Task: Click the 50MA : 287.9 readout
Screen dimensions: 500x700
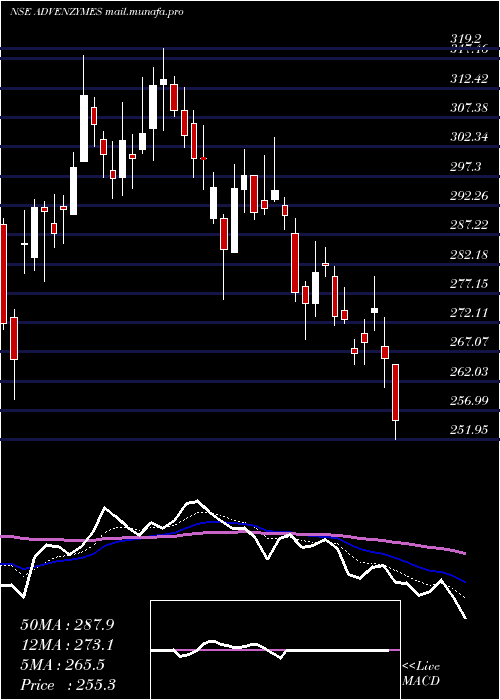Action: point(67,625)
